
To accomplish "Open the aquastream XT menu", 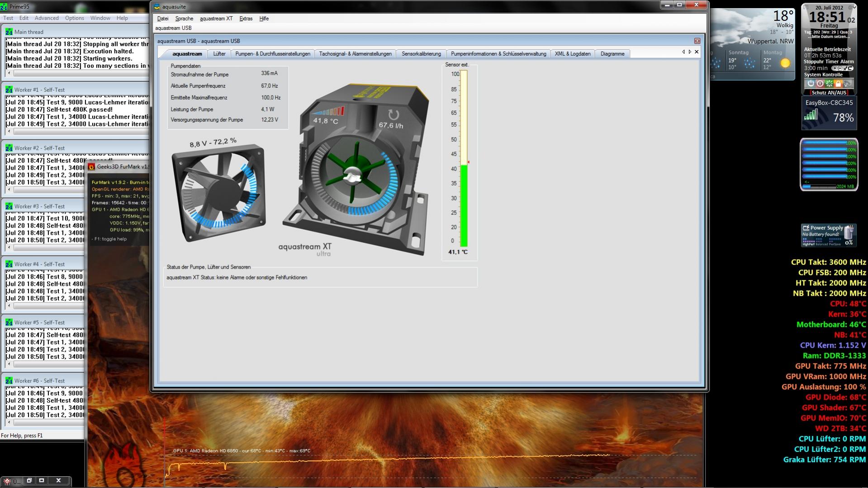I will (216, 19).
